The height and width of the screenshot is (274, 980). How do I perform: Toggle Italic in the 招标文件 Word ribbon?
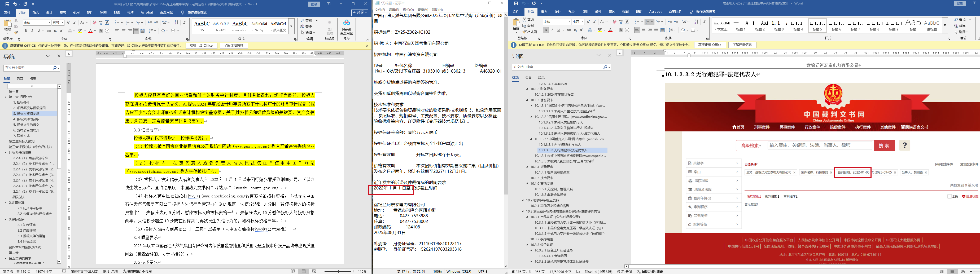point(32,31)
